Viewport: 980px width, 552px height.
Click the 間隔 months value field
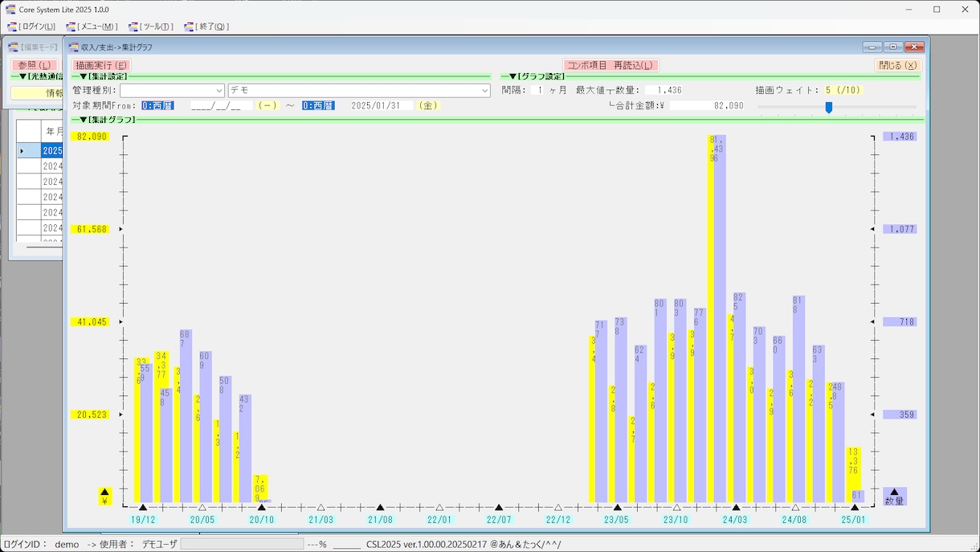537,90
